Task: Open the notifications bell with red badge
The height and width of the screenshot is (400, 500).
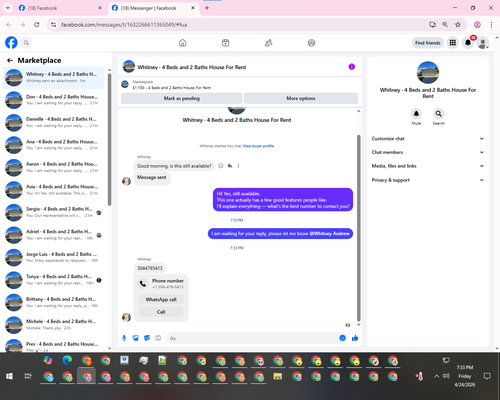Action: (468, 43)
